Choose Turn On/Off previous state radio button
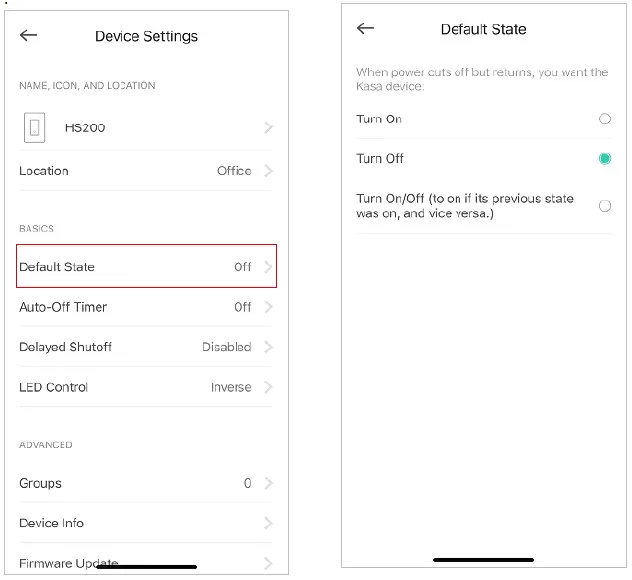This screenshot has width=632, height=580. (604, 206)
